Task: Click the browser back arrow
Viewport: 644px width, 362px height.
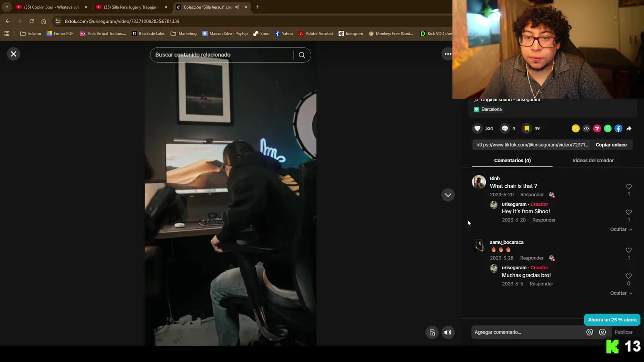Action: [7, 21]
